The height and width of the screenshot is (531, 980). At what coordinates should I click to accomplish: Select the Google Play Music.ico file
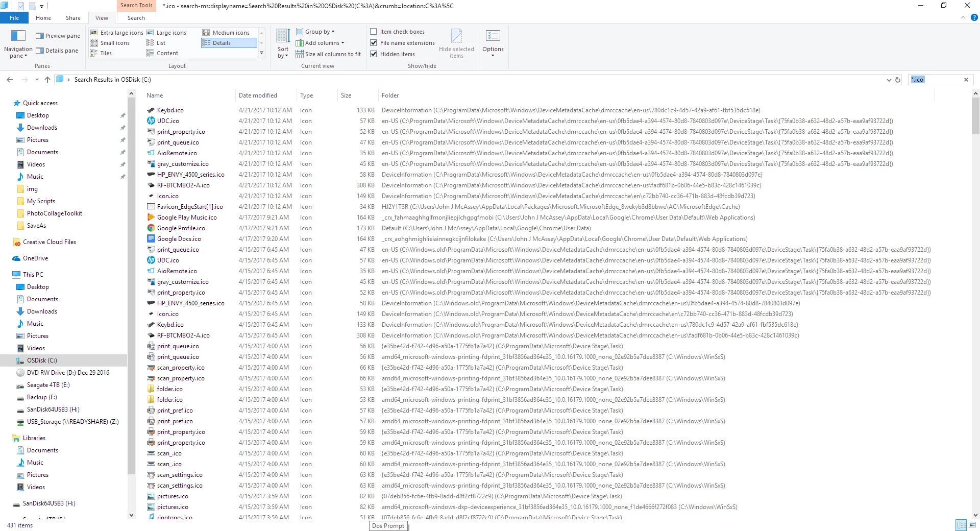pos(187,218)
